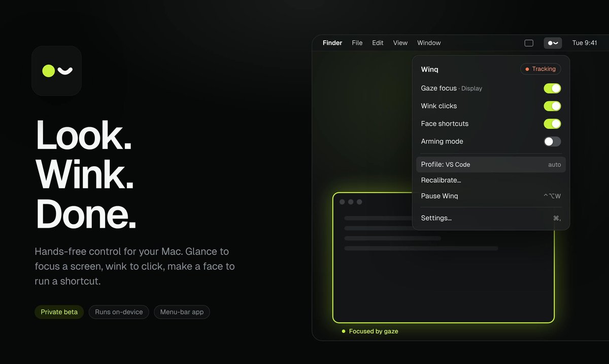Image resolution: width=609 pixels, height=364 pixels.
Task: Click the Private beta badge
Action: pyautogui.click(x=59, y=312)
